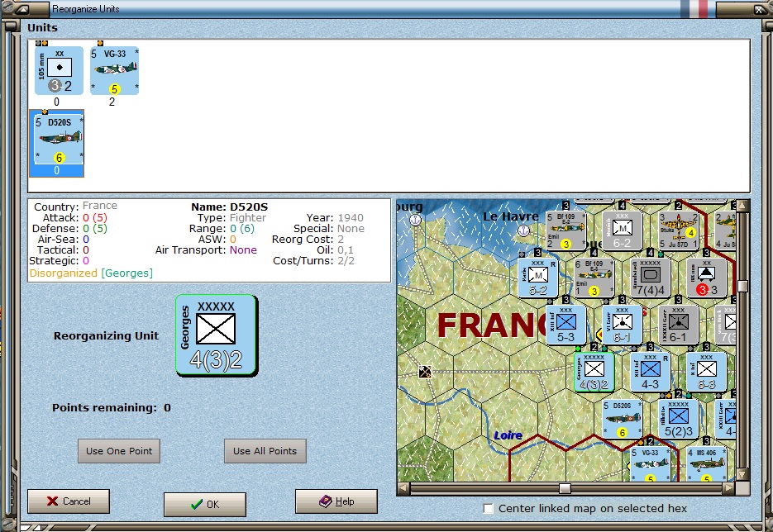Select the 7(4)4 armored army group counter
This screenshot has width=773, height=532.
point(651,278)
